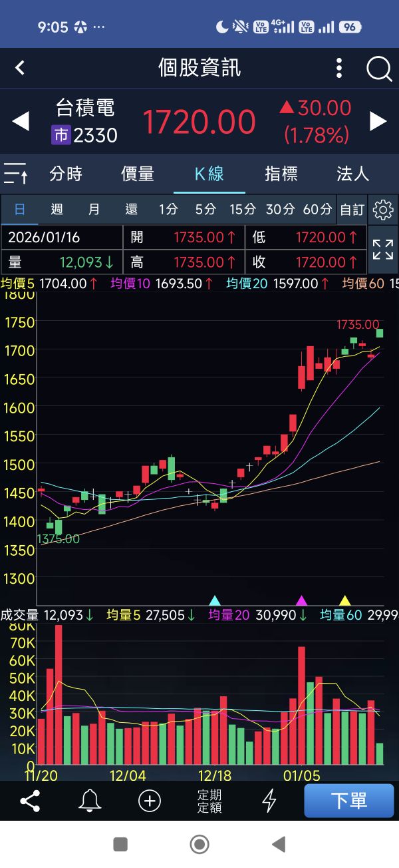Tap the Android triangle back button

coord(279,844)
